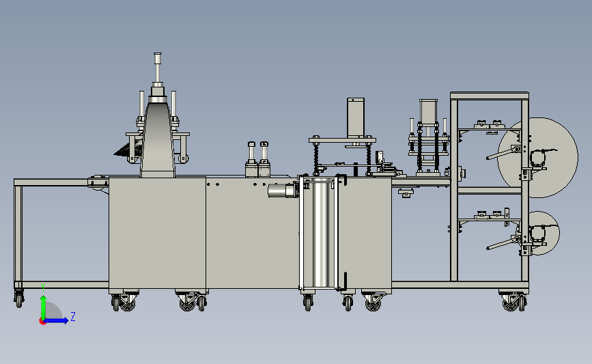Image resolution: width=592 pixels, height=364 pixels.
Task: Select the far left caster wheel
Action: (18, 298)
